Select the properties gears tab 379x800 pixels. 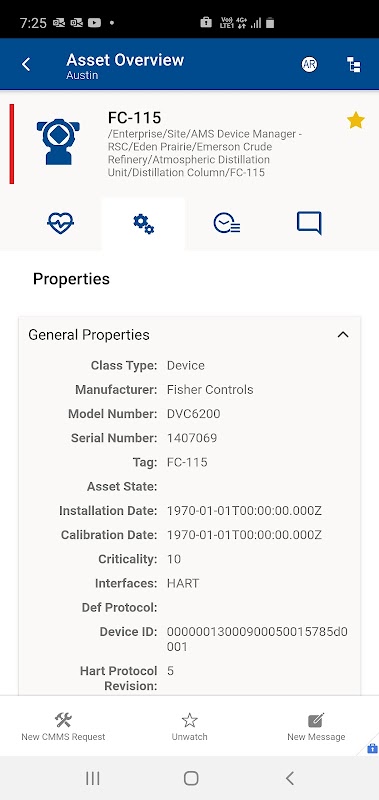click(143, 224)
